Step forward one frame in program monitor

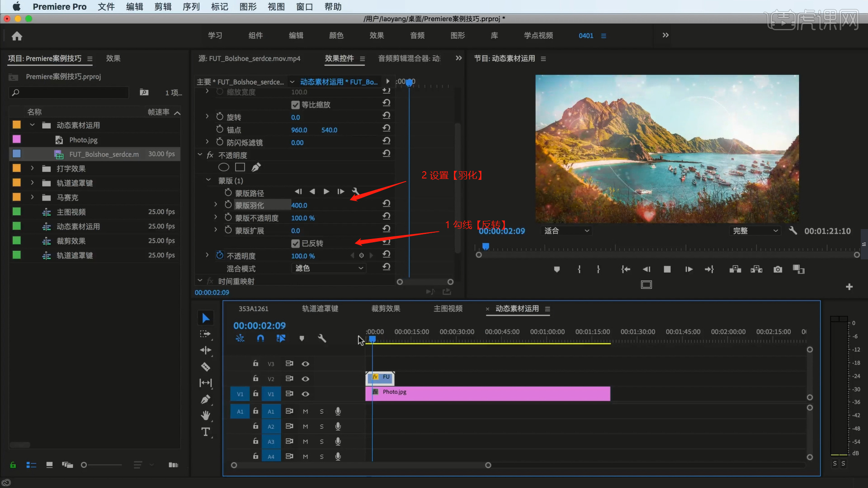coord(689,269)
